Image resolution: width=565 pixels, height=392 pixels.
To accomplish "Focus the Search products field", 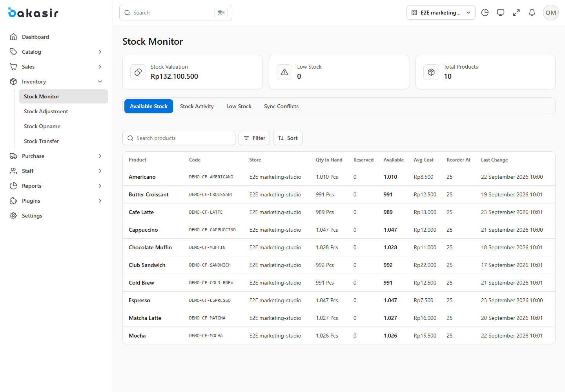I will click(x=179, y=138).
